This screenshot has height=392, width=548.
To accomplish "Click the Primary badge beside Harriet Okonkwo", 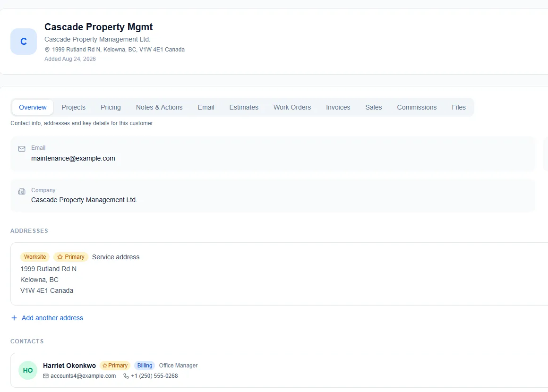I will [x=115, y=366].
